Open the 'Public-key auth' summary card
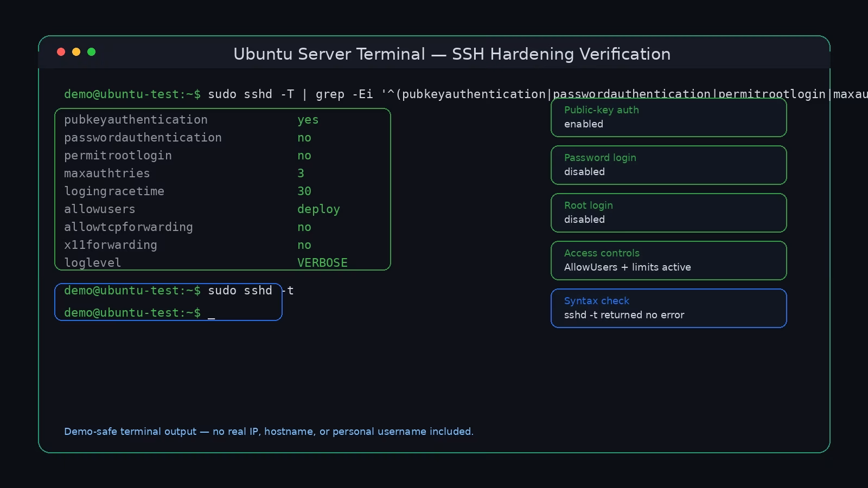The height and width of the screenshot is (488, 868). [x=668, y=117]
